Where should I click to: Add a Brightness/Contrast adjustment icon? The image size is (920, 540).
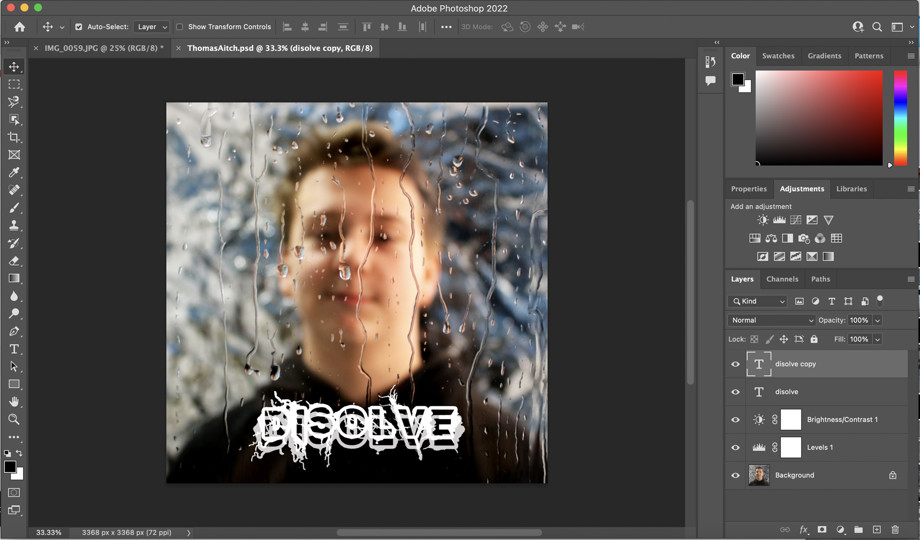[763, 220]
